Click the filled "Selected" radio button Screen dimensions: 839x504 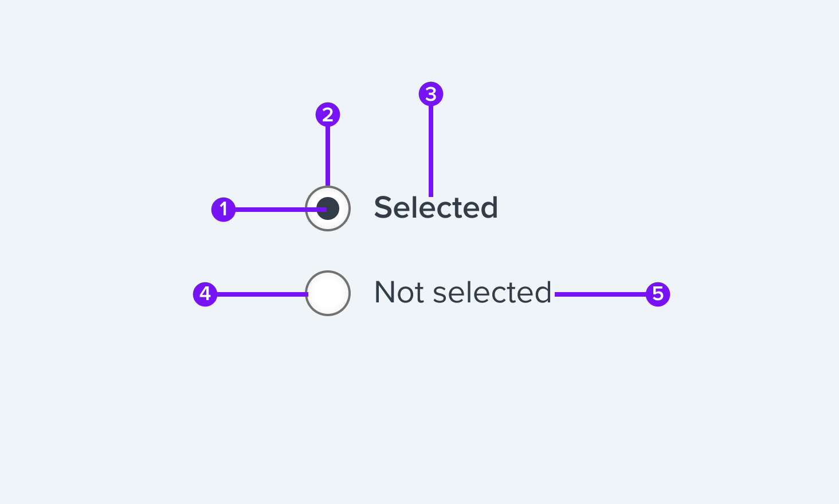[328, 208]
